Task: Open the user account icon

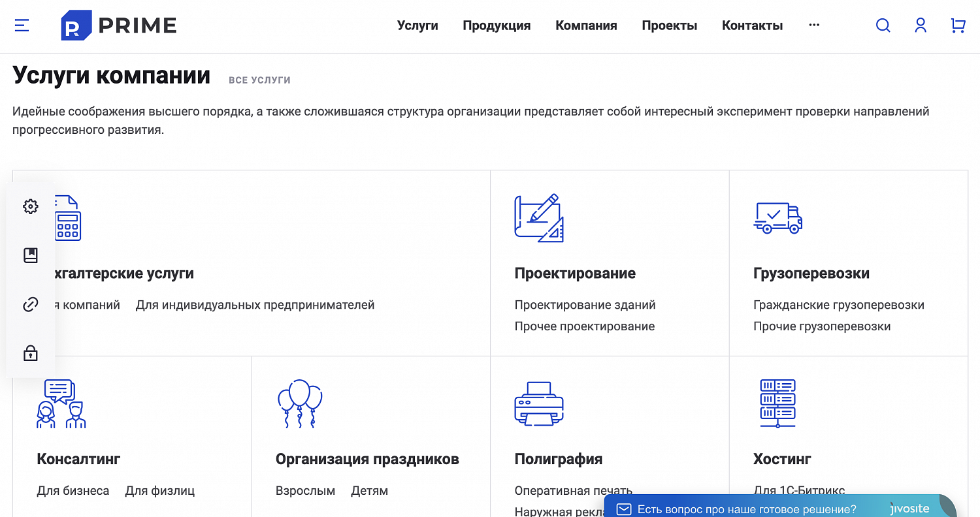Action: (921, 25)
